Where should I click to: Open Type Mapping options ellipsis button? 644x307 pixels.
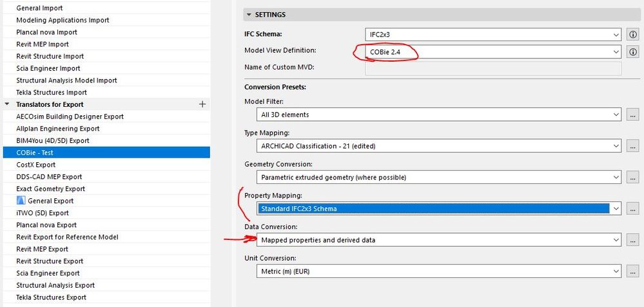(x=633, y=146)
